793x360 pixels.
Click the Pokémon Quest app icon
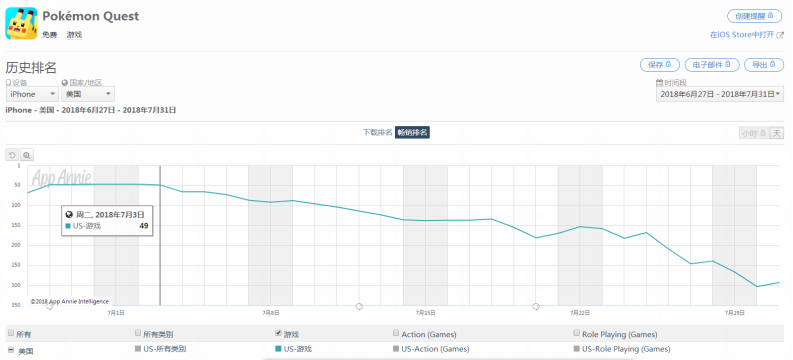[x=21, y=23]
